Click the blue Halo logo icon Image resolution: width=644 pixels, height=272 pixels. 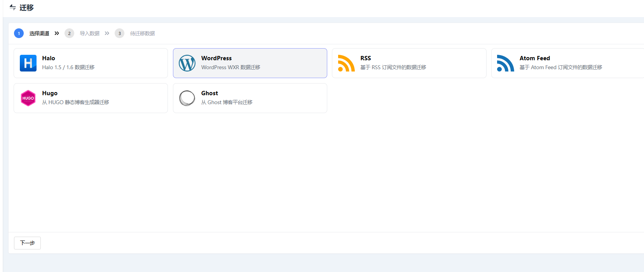[x=28, y=63]
